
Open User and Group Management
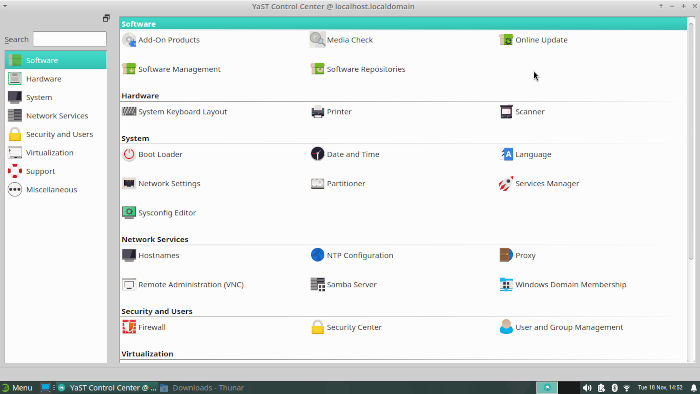[561, 327]
